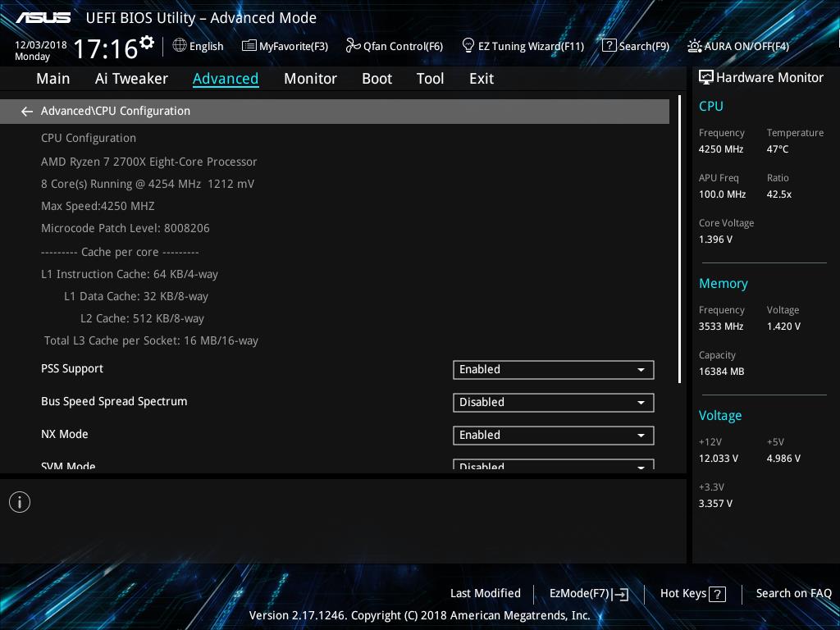
Task: Open the Monitor tab
Action: 310,79
